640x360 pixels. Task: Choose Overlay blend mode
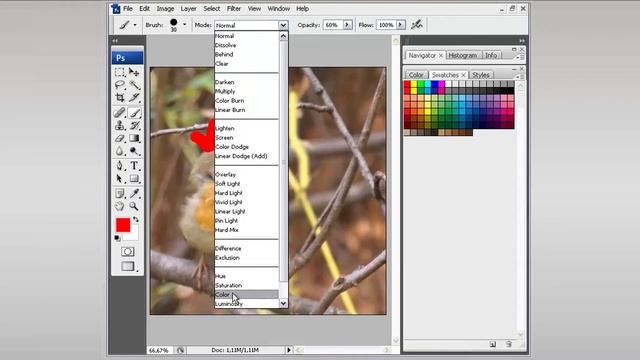tap(247, 175)
